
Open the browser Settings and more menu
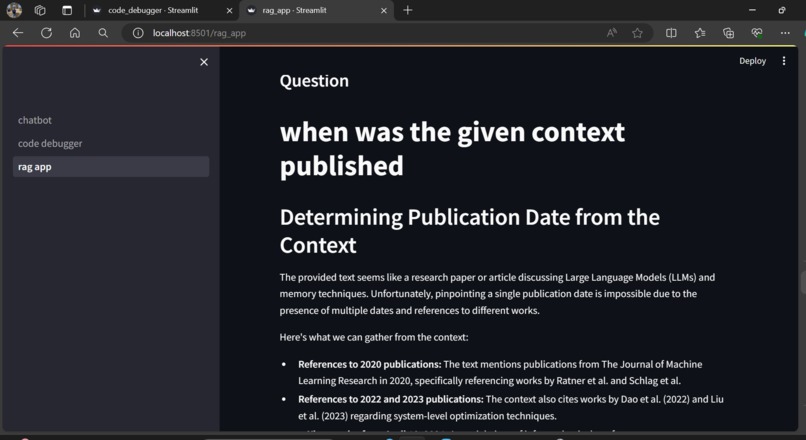coord(785,33)
